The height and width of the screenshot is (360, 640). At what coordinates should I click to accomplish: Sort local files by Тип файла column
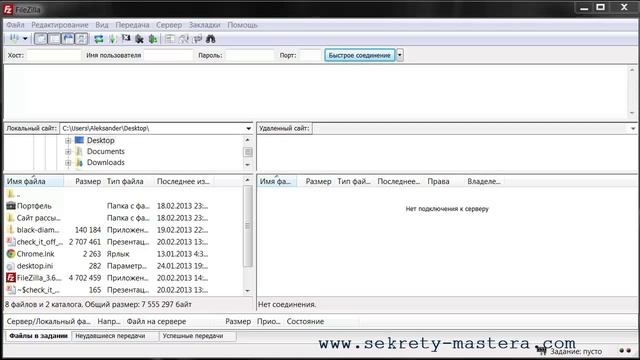(125, 181)
